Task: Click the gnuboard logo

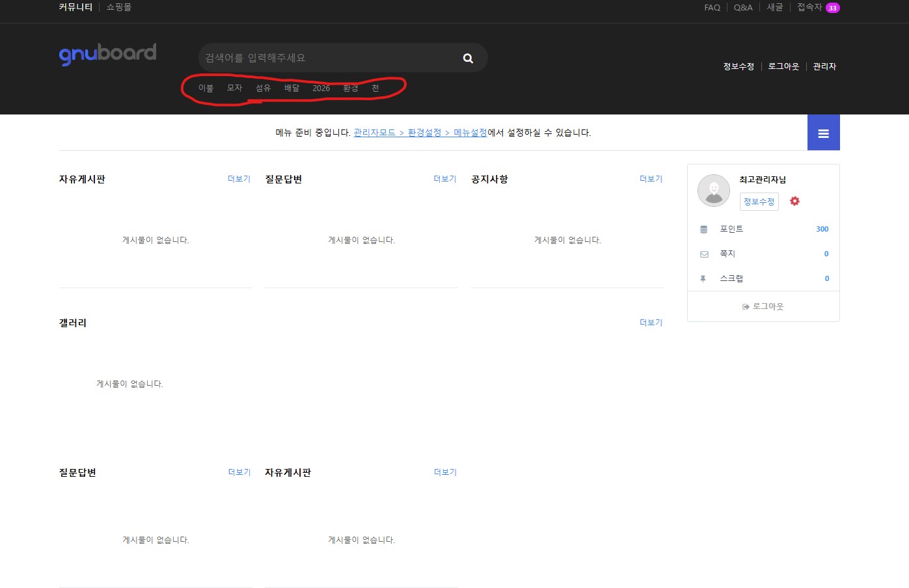Action: point(108,54)
